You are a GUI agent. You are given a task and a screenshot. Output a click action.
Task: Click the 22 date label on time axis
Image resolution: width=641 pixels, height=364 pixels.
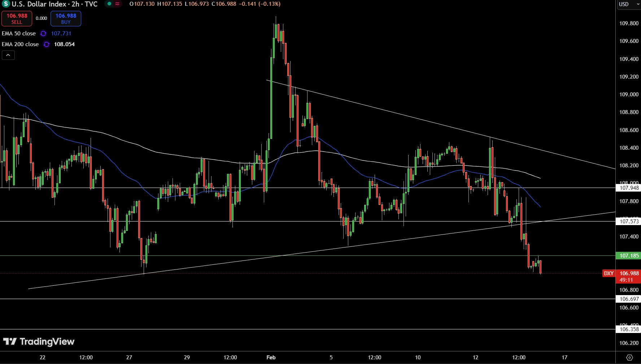(43, 358)
